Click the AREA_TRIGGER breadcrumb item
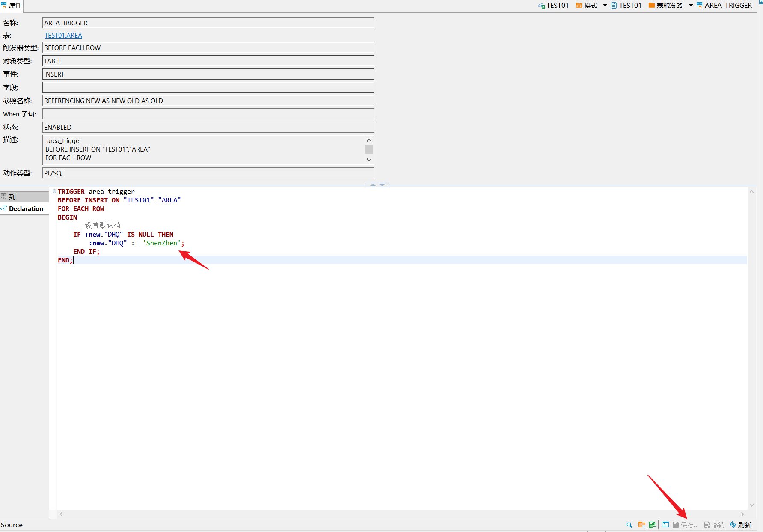This screenshot has width=763, height=532. [x=724, y=6]
